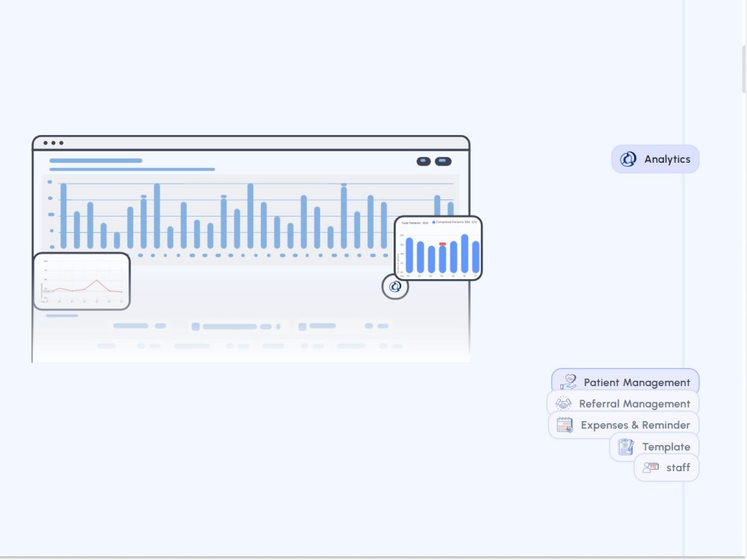Click the circular analytics badge on illustration
Image resolution: width=747 pixels, height=560 pixels.
395,287
